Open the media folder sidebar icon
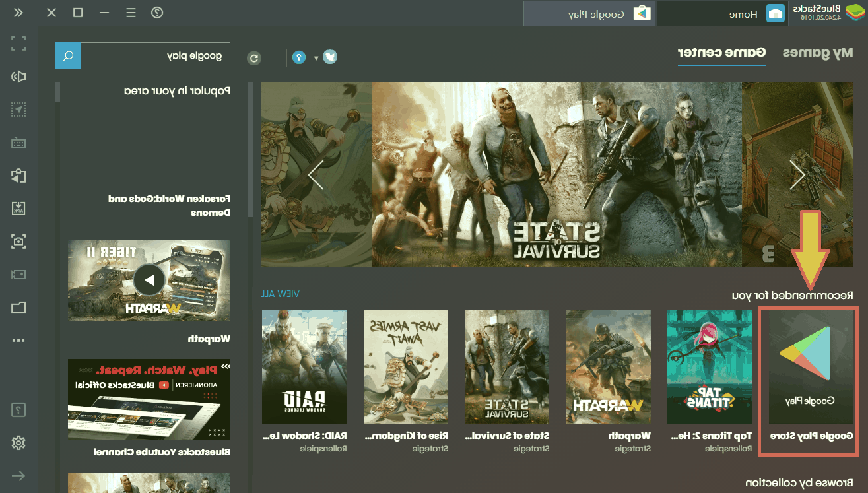 [18, 308]
